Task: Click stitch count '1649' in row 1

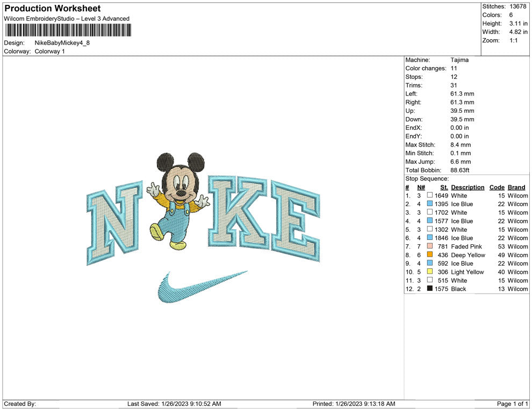Action: coord(441,195)
